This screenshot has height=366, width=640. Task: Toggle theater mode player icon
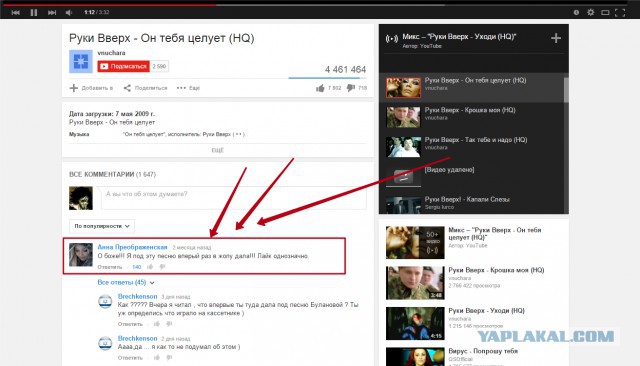605,12
